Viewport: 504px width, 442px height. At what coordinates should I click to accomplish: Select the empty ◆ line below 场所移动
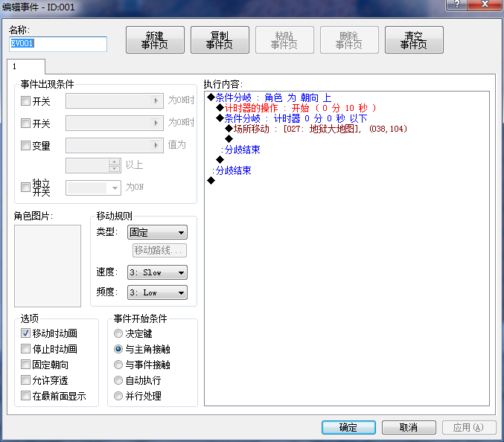[x=229, y=139]
